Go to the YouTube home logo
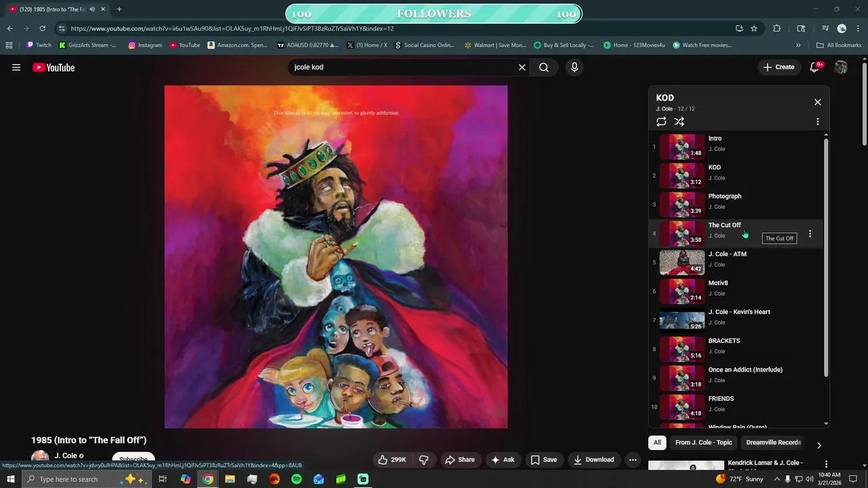This screenshot has width=868, height=488. click(54, 67)
